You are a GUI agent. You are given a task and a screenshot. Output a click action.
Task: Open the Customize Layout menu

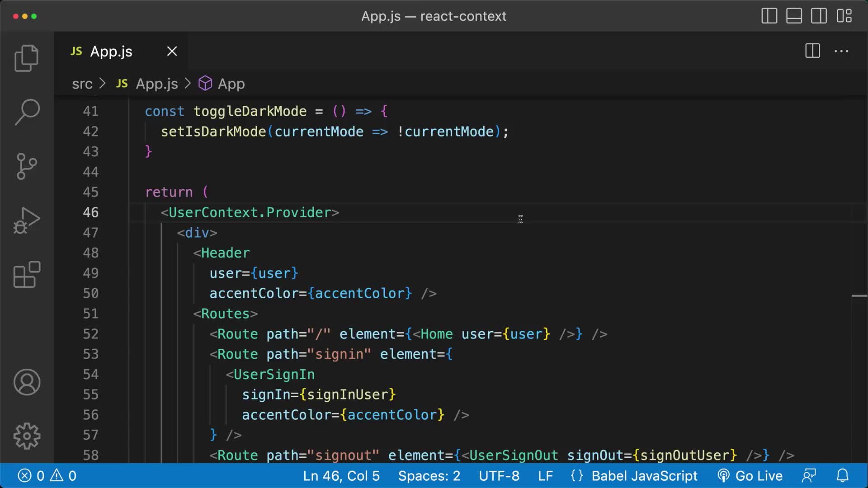(844, 16)
